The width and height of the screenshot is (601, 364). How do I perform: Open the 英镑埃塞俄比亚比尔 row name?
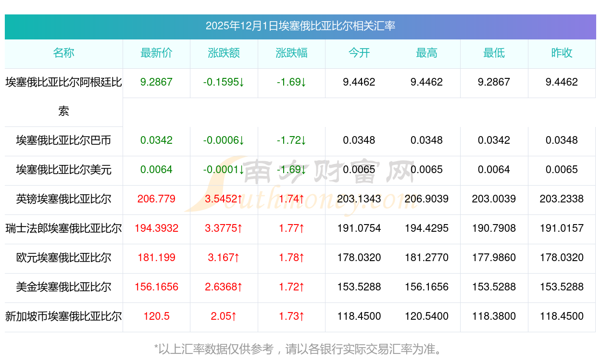point(63,199)
